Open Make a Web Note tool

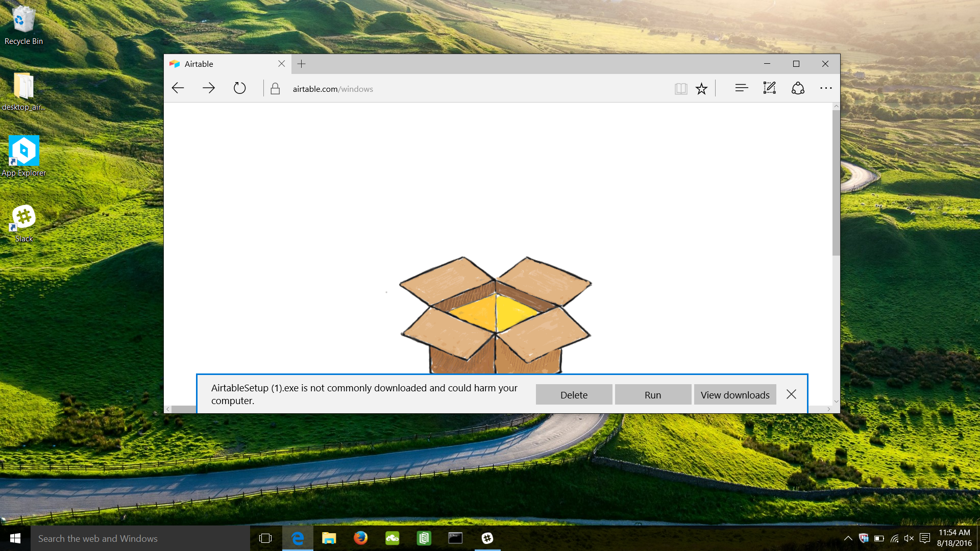pyautogui.click(x=769, y=88)
